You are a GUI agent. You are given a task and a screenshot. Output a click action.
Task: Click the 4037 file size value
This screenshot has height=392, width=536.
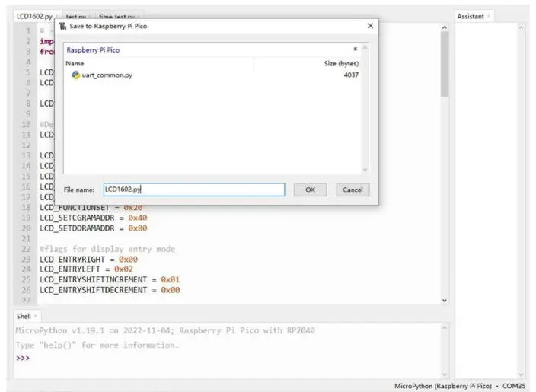coord(351,75)
